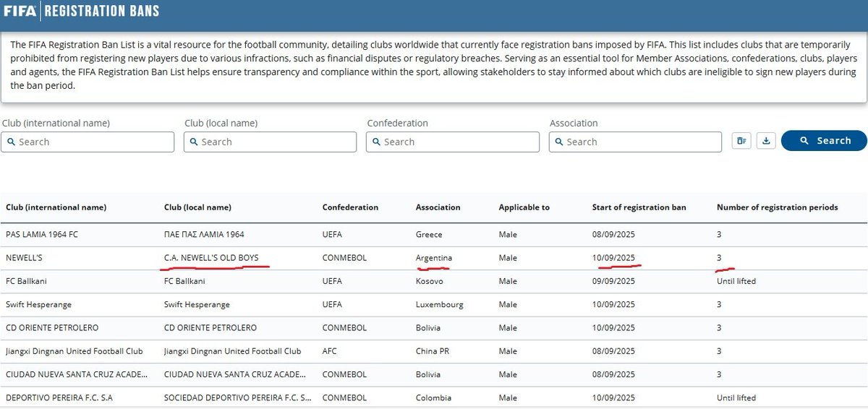Viewport: 868px width, 409px height.
Task: Click the 'Luxembourg' association cell
Action: click(440, 305)
